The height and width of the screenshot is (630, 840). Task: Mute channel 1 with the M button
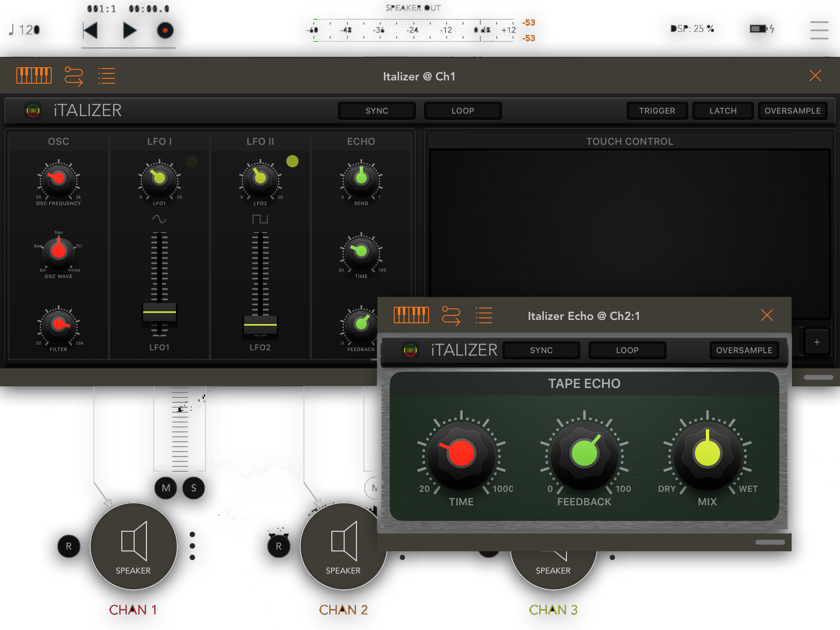(166, 488)
